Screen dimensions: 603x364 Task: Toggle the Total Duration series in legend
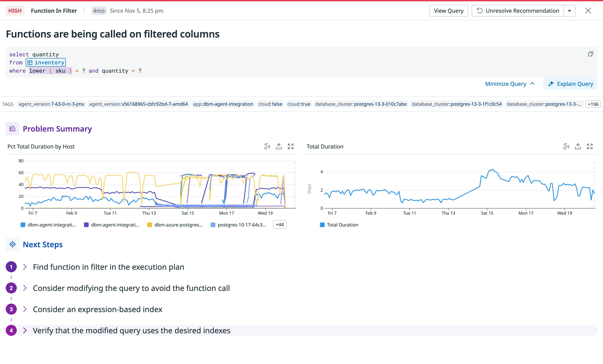pyautogui.click(x=339, y=225)
